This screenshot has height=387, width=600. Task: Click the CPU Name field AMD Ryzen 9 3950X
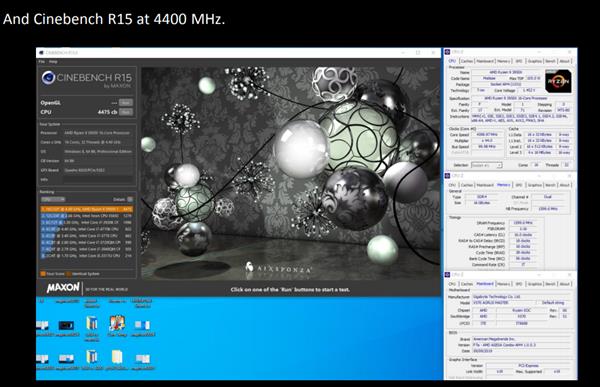coord(506,72)
